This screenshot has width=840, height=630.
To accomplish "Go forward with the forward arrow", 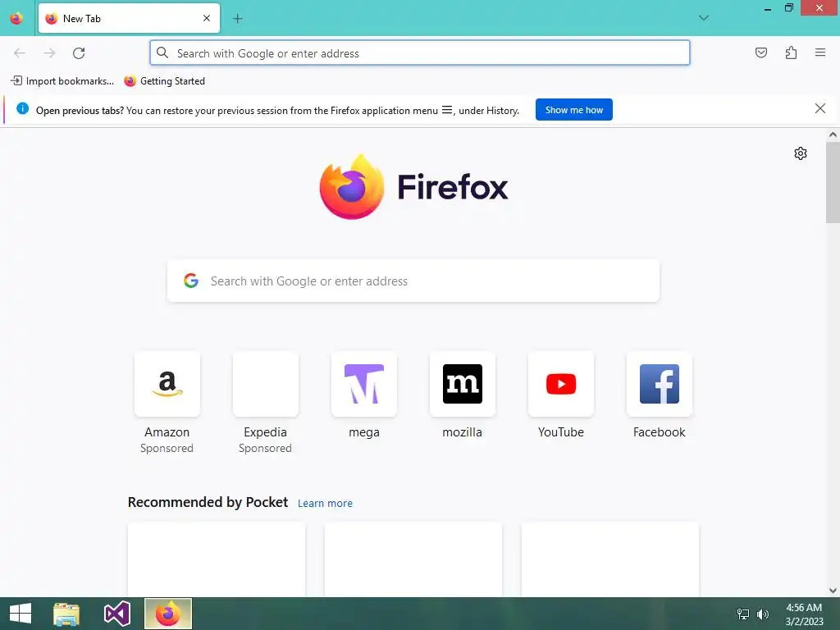I will pyautogui.click(x=49, y=53).
